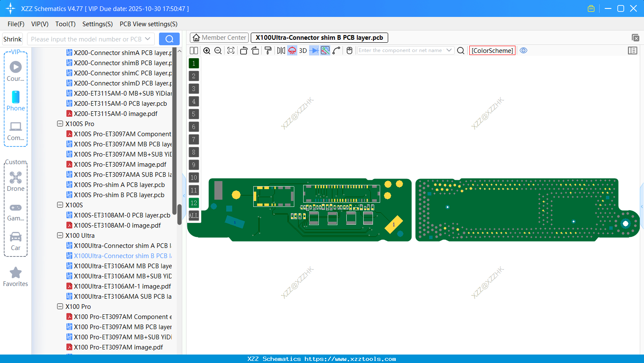Click the Shrink sidebar button
The image size is (644, 363).
(x=12, y=38)
